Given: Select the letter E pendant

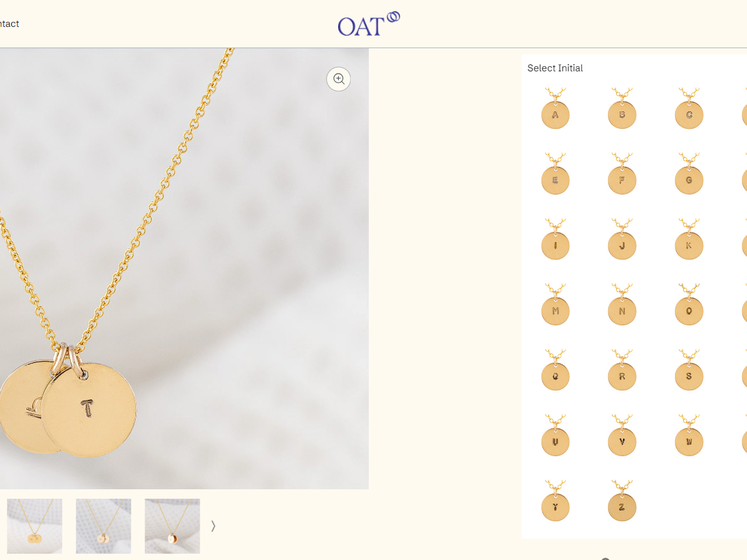Looking at the screenshot, I should point(555,174).
